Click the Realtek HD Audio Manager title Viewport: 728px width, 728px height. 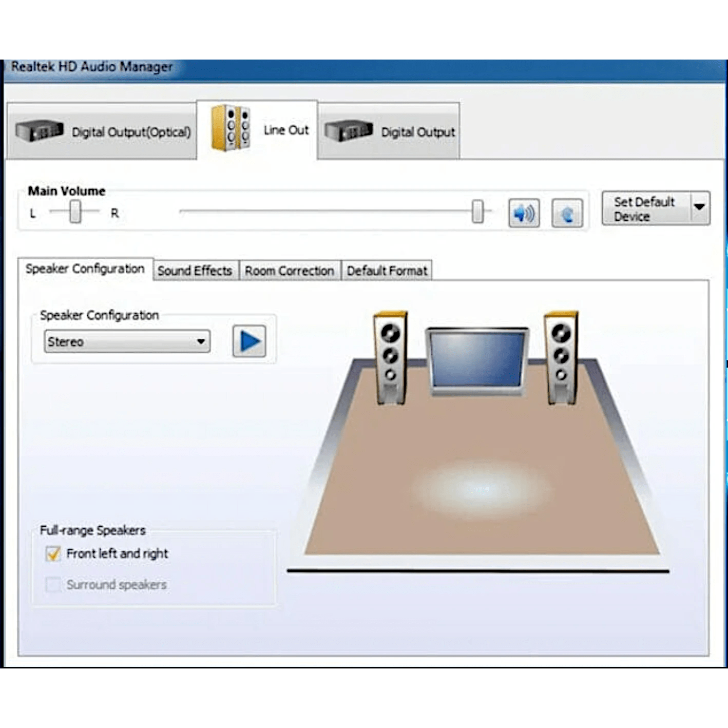pos(92,67)
